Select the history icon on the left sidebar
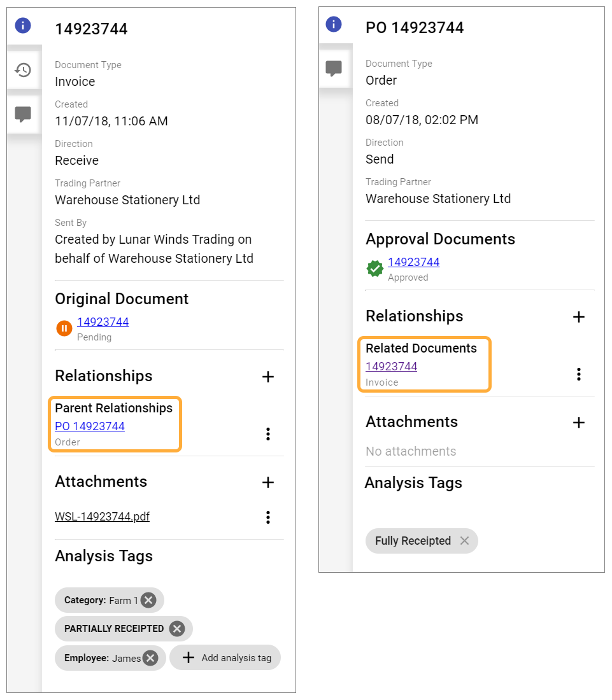 (x=23, y=69)
